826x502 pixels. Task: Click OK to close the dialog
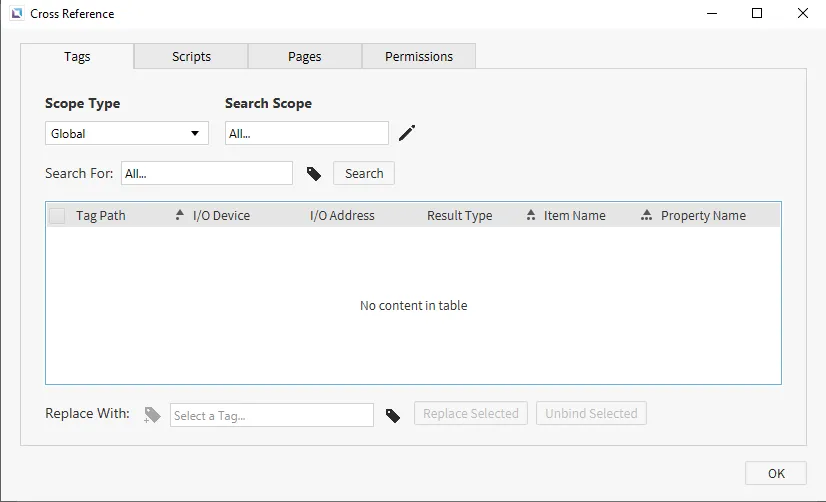pos(776,474)
